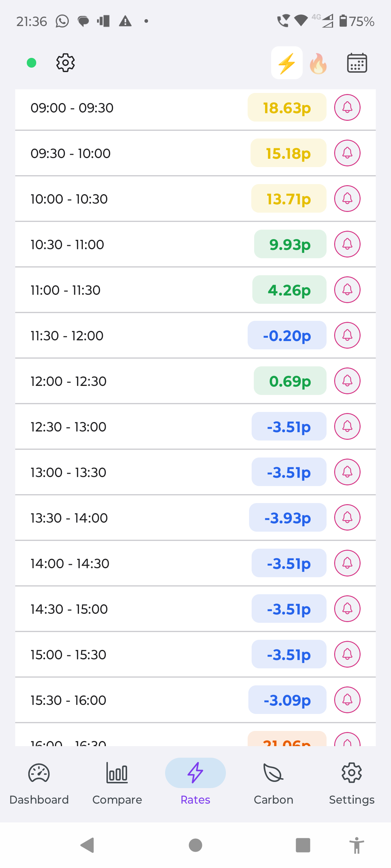Set alert bell for 09:00 - 09:30
The width and height of the screenshot is (391, 868).
tap(347, 107)
